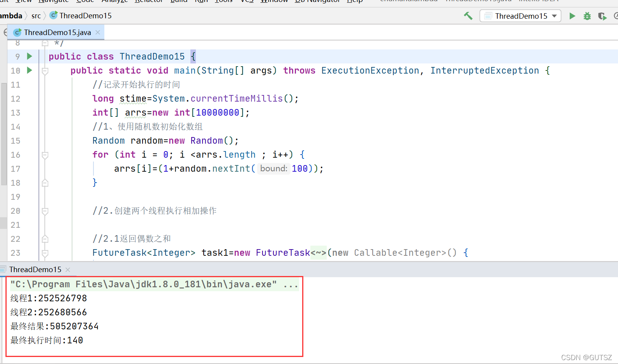Collapse the comment fold marker at line 8
This screenshot has height=364, width=618.
point(45,42)
